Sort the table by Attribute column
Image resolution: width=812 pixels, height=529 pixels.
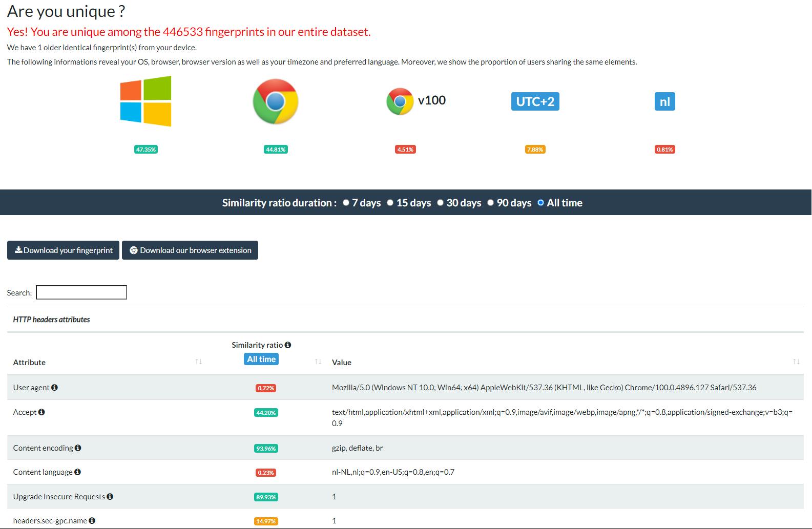click(x=199, y=362)
